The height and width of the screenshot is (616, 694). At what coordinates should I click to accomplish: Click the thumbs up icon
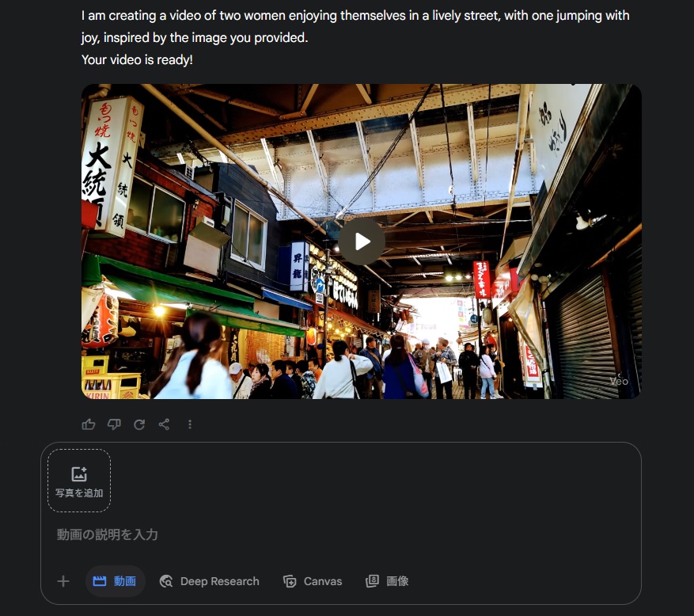point(89,424)
